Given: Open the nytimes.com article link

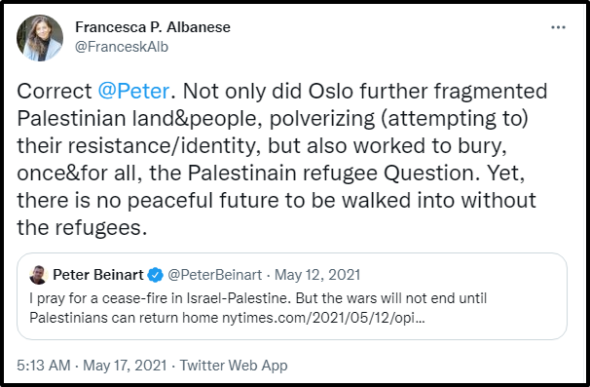Looking at the screenshot, I should [x=323, y=318].
